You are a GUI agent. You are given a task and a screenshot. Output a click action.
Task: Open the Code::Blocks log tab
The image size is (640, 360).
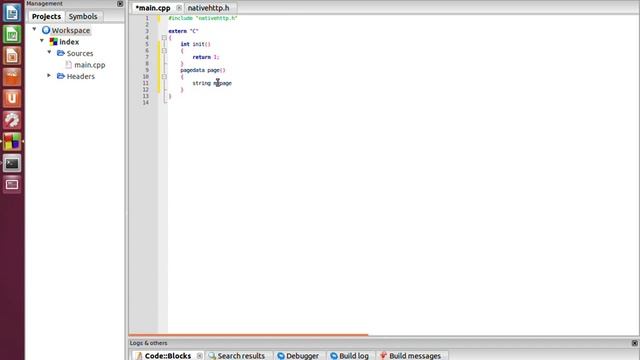168,356
